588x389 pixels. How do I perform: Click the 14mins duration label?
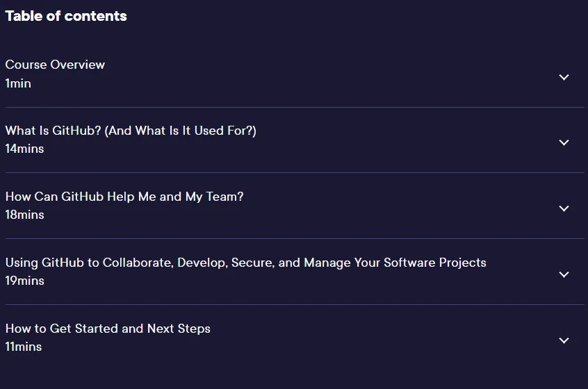tap(25, 149)
